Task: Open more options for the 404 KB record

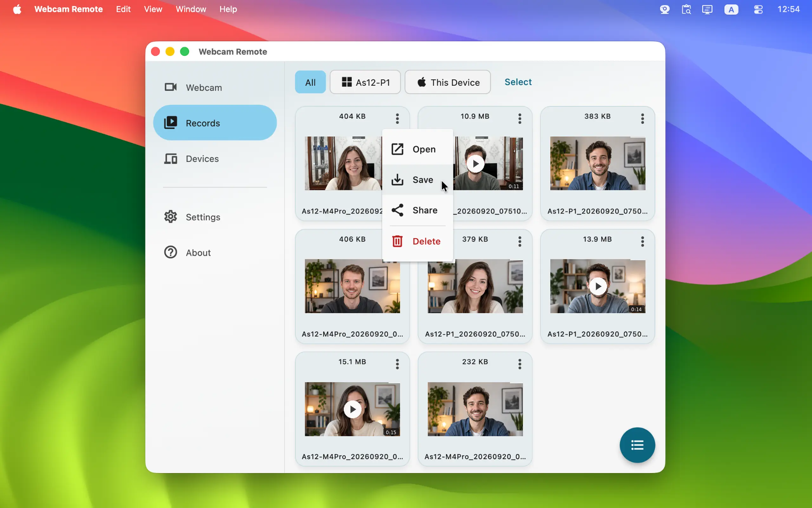Action: (x=397, y=118)
